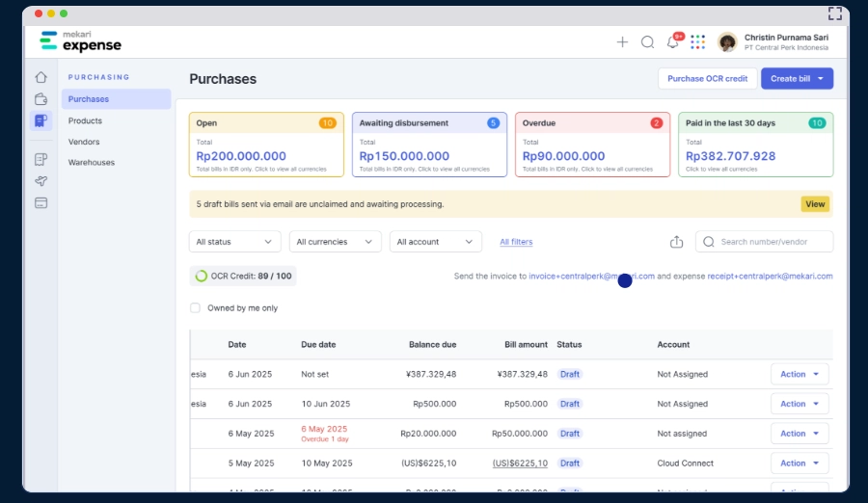This screenshot has height=503, width=868.
Task: Click the export/share icon next to the search box
Action: tap(676, 242)
